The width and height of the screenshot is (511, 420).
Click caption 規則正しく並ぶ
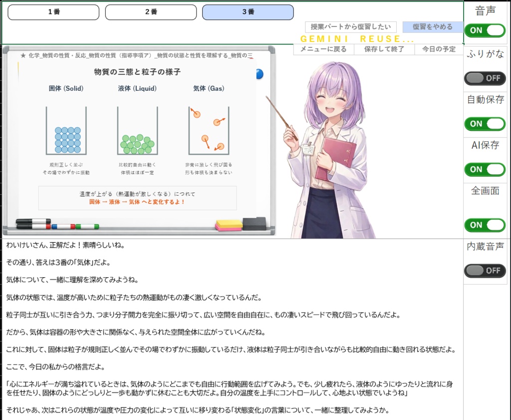coord(66,165)
